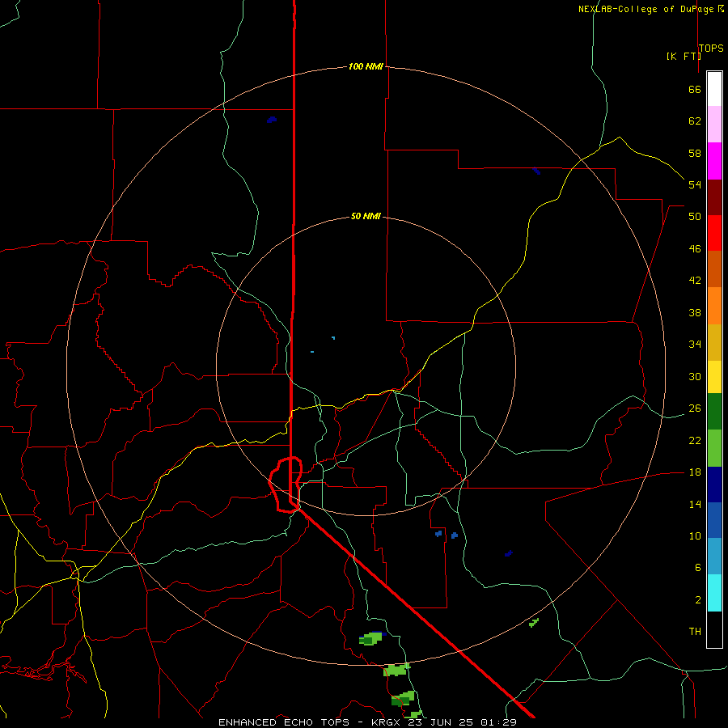
Task: Click the 01:29 timestamp in the caption
Action: (498, 722)
